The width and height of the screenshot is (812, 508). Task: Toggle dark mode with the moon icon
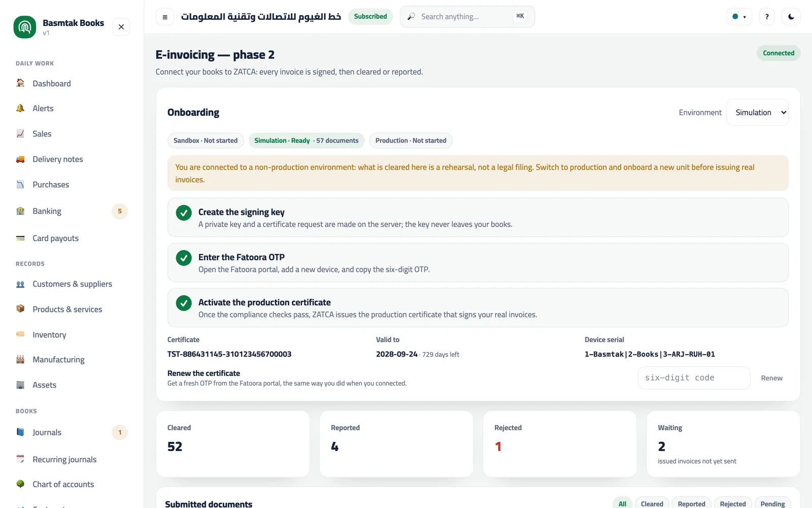pos(791,17)
